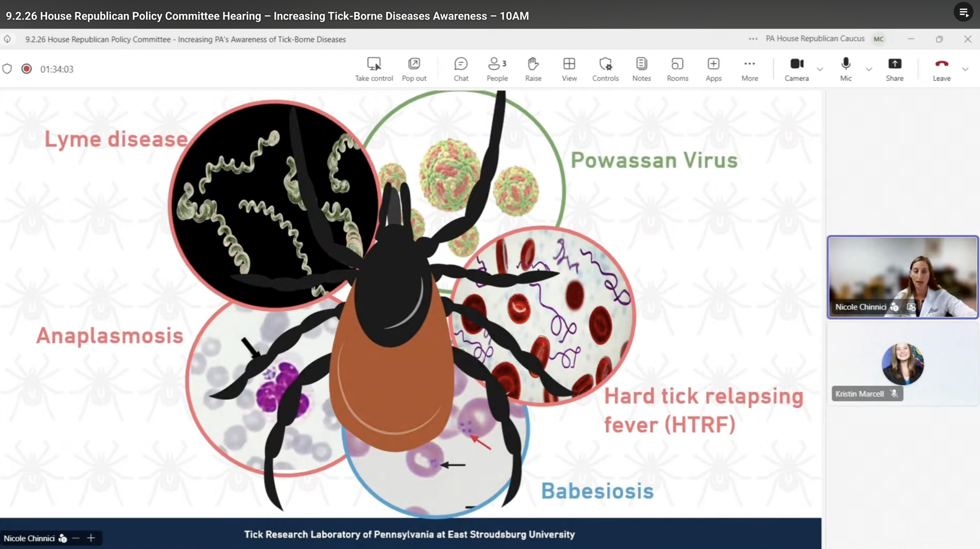The width and height of the screenshot is (980, 549).
Task: Change the meeting View layout
Action: tap(569, 69)
